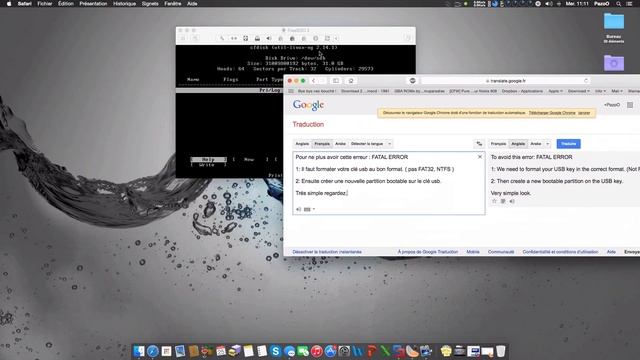Select Arabe as target language
The width and height of the screenshot is (640, 360).
tap(536, 144)
